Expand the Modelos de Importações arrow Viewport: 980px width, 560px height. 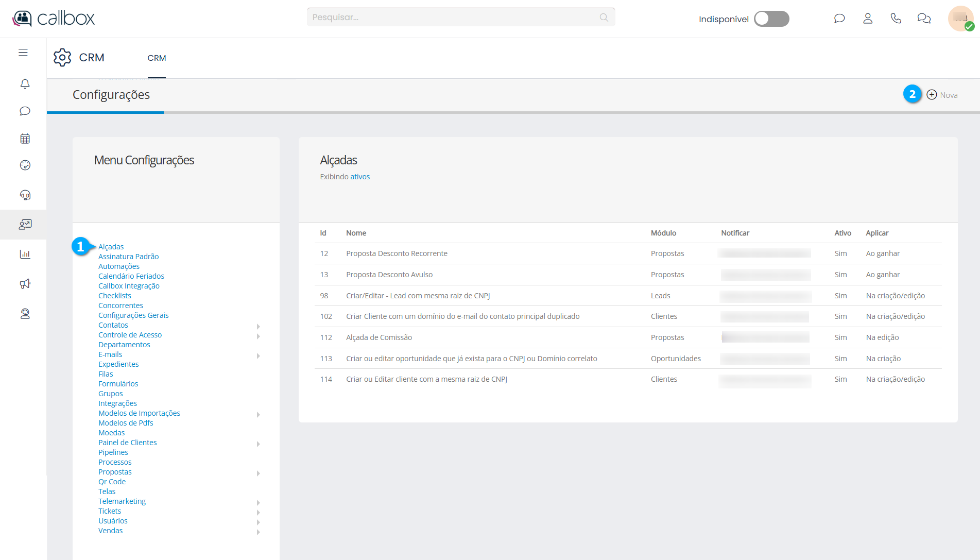259,414
